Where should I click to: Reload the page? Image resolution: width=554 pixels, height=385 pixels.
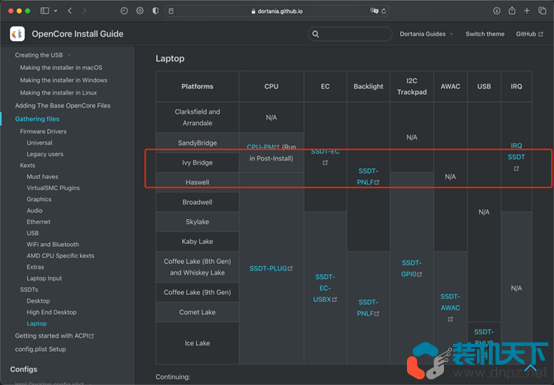tap(384, 11)
